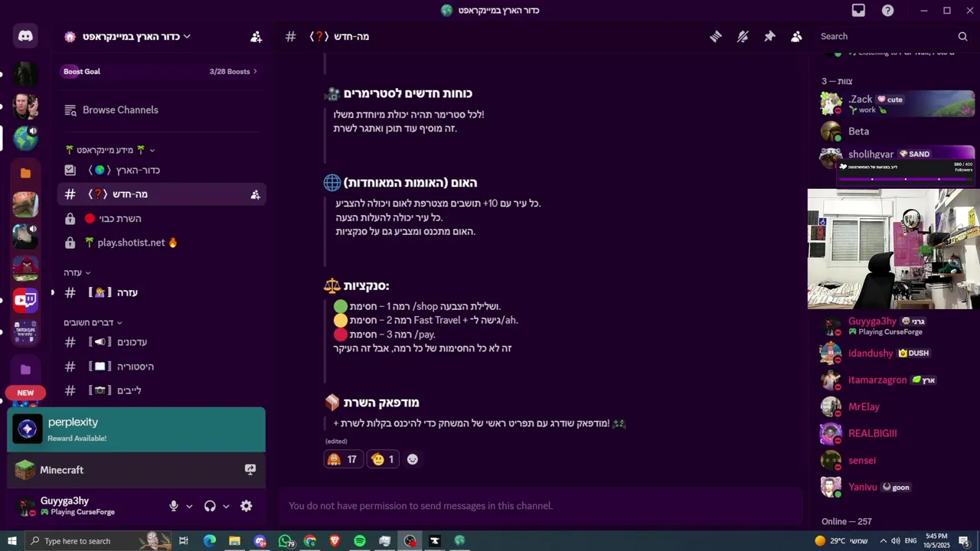The image size is (980, 551).
Task: Click the stream webcam preview thumbnail
Action: coord(893,249)
